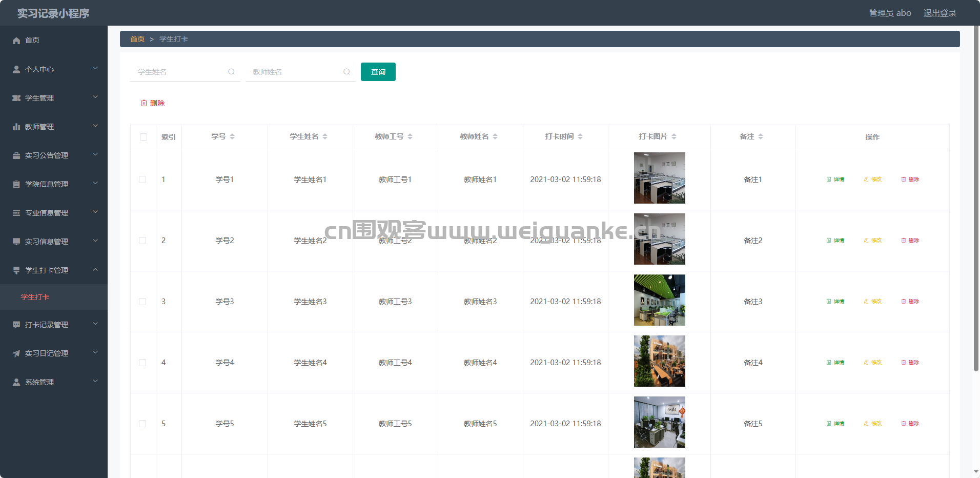The width and height of the screenshot is (980, 478).
Task: Click the monitor icon for 实习信息管理
Action: (x=16, y=242)
